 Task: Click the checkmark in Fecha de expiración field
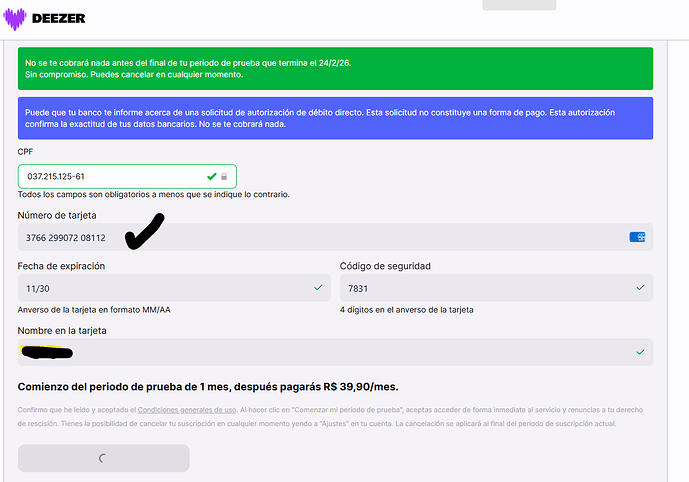tap(318, 287)
